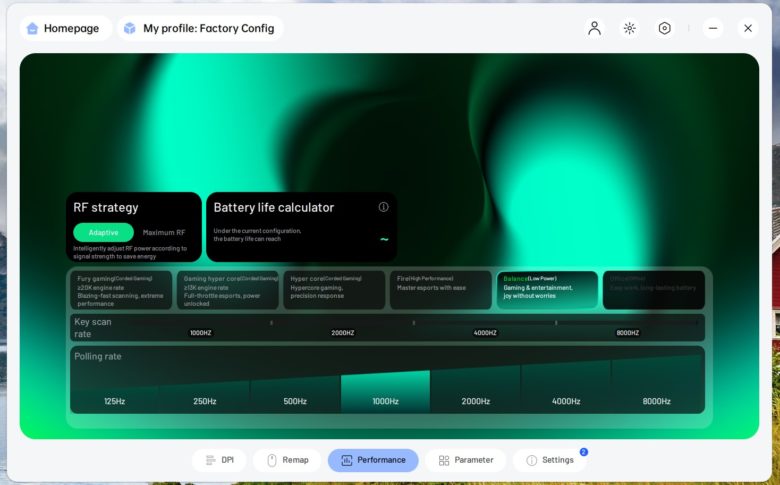This screenshot has width=780, height=485.
Task: Set polling rate to 500Hz
Action: (295, 393)
